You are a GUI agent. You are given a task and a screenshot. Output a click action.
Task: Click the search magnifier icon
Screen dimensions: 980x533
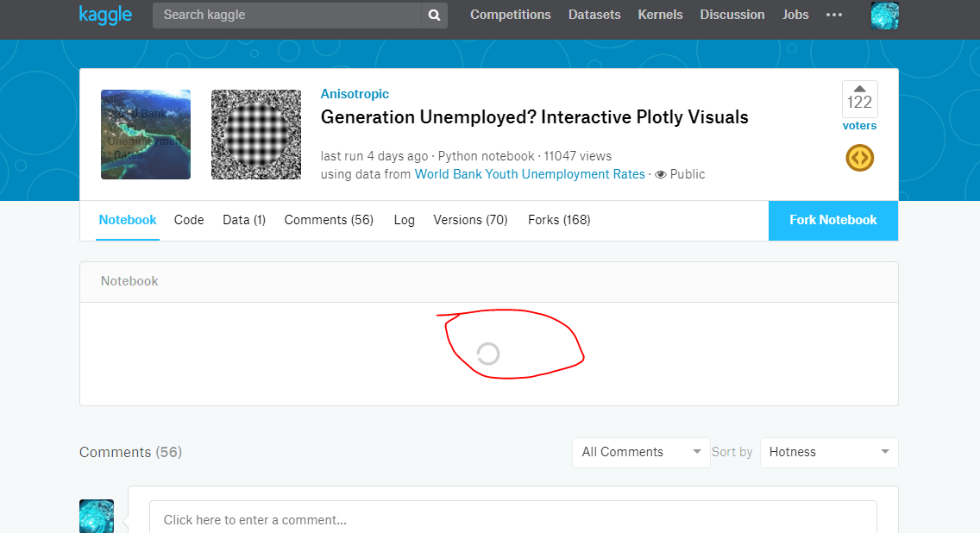pos(434,15)
